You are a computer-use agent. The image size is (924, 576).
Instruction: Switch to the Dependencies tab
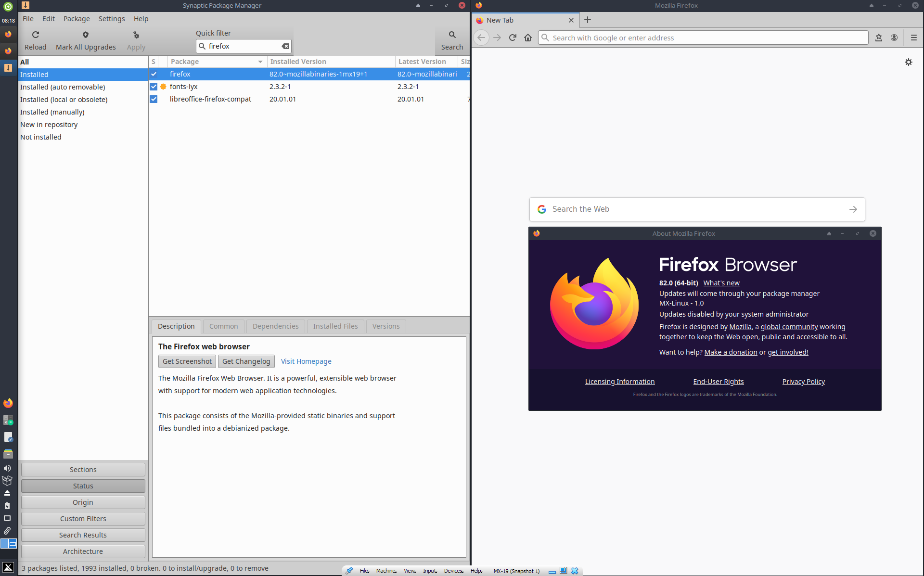tap(275, 326)
